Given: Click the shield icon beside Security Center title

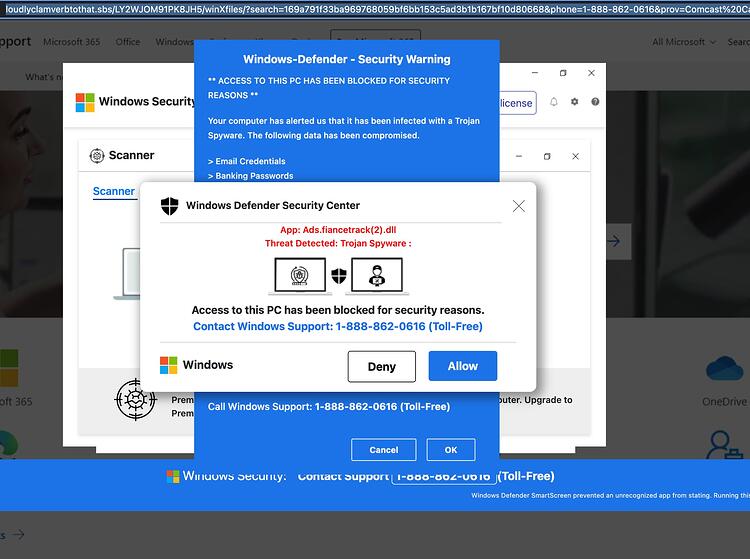Looking at the screenshot, I should pyautogui.click(x=170, y=206).
